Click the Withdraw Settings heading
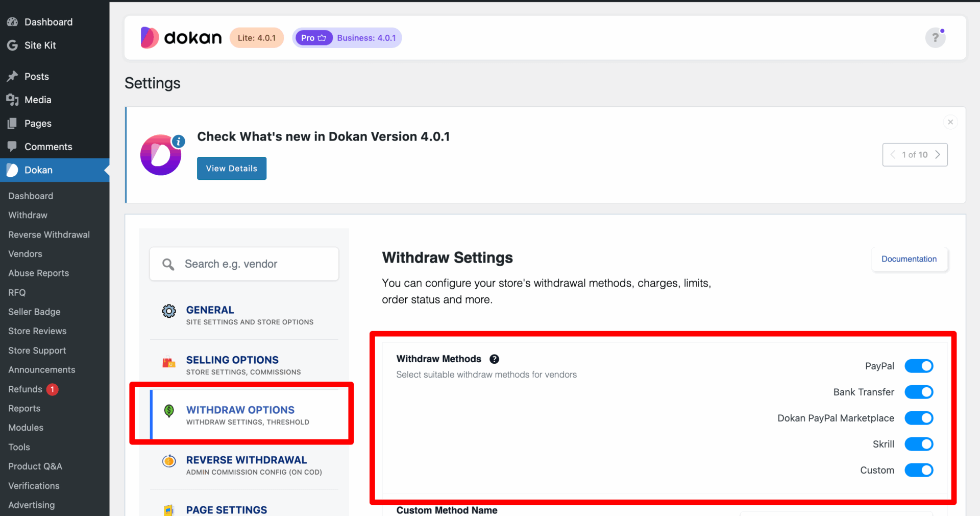 point(447,258)
